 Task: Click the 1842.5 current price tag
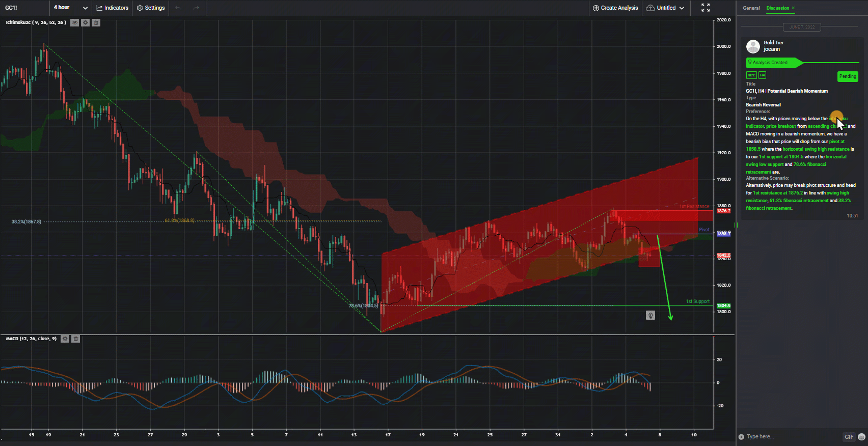(x=723, y=255)
